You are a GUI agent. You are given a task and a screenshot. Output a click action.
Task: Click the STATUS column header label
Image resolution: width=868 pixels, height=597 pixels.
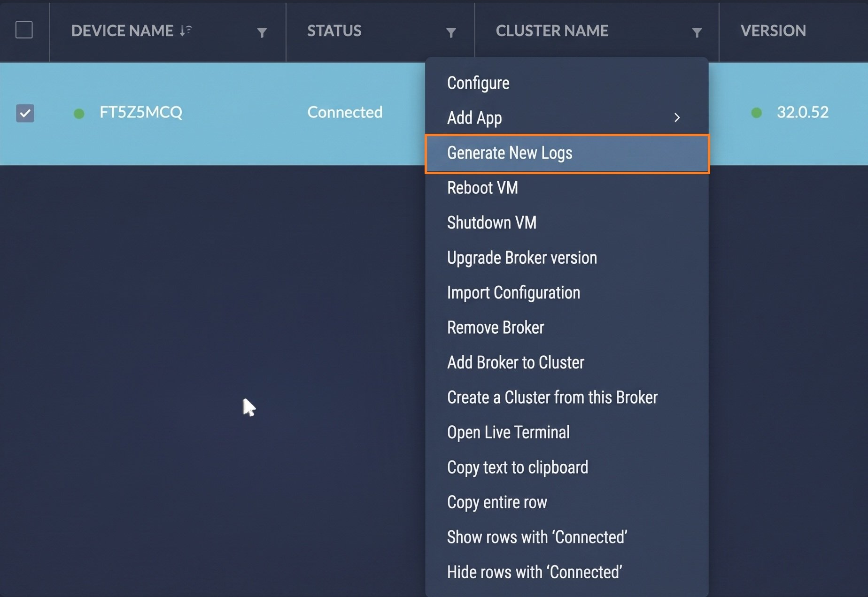pos(334,31)
